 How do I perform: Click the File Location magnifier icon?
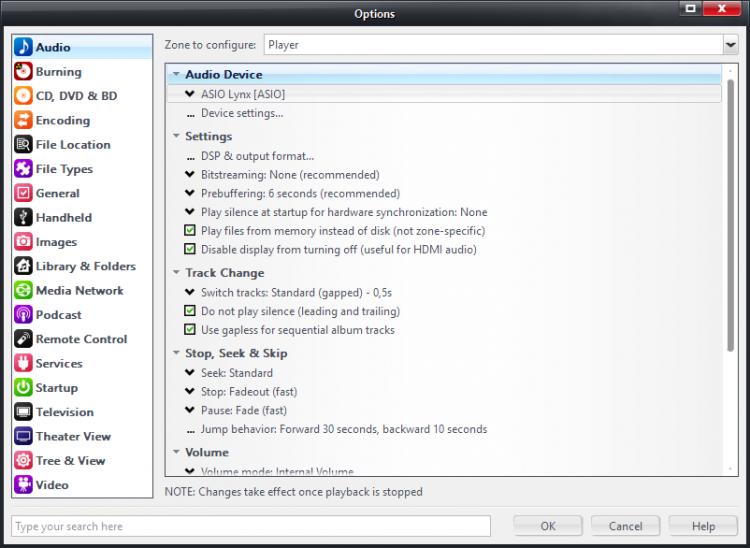pos(23,144)
